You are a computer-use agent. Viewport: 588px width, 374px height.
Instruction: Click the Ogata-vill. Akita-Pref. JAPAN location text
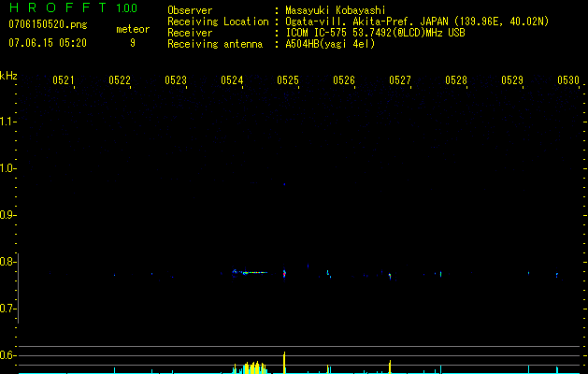[417, 22]
